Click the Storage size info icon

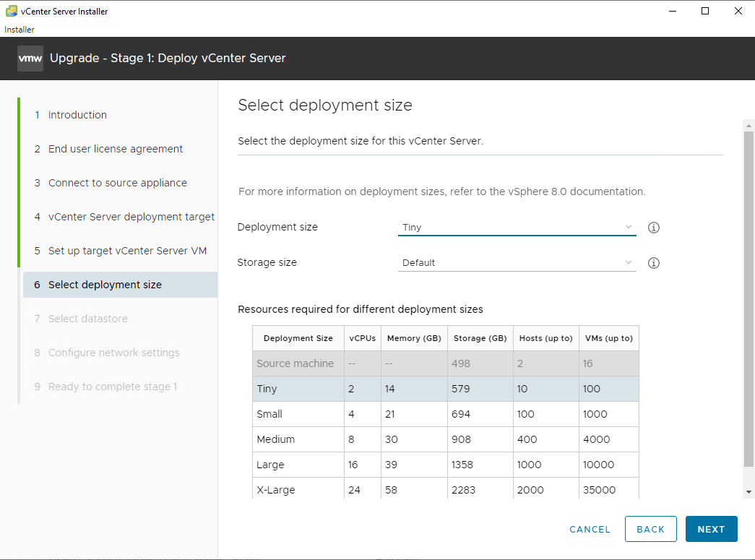point(653,263)
